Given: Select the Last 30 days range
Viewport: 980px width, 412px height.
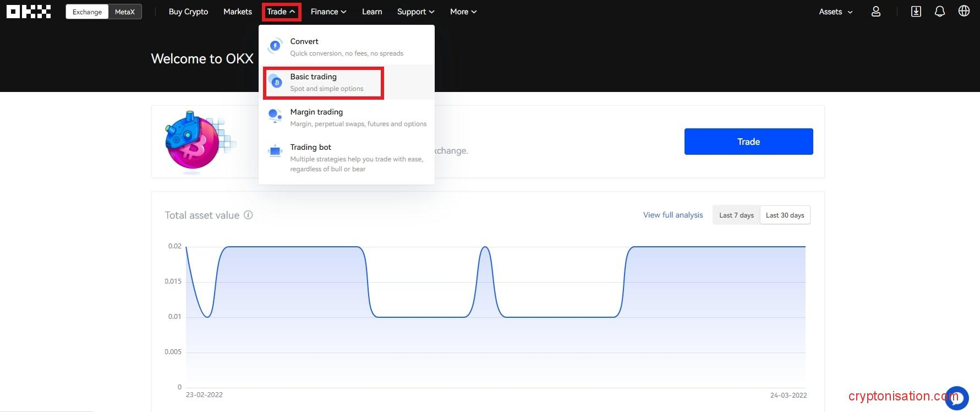Looking at the screenshot, I should (785, 215).
